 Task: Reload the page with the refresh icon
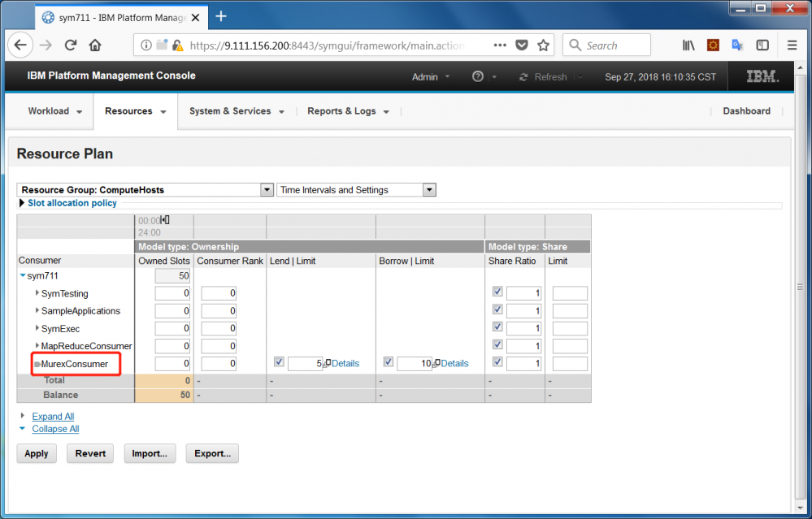tap(71, 45)
